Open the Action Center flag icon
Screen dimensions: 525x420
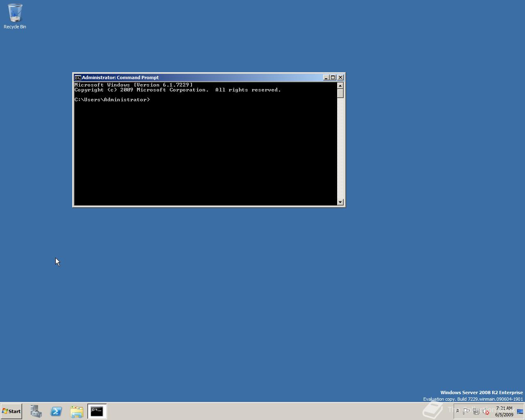(x=466, y=411)
